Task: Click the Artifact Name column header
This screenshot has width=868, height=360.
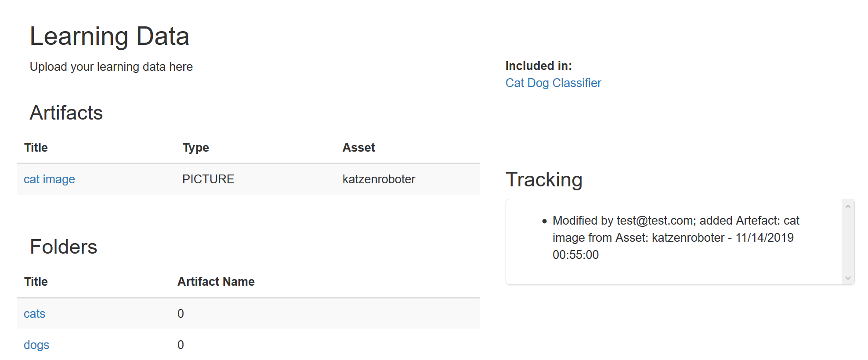Action: pos(216,282)
